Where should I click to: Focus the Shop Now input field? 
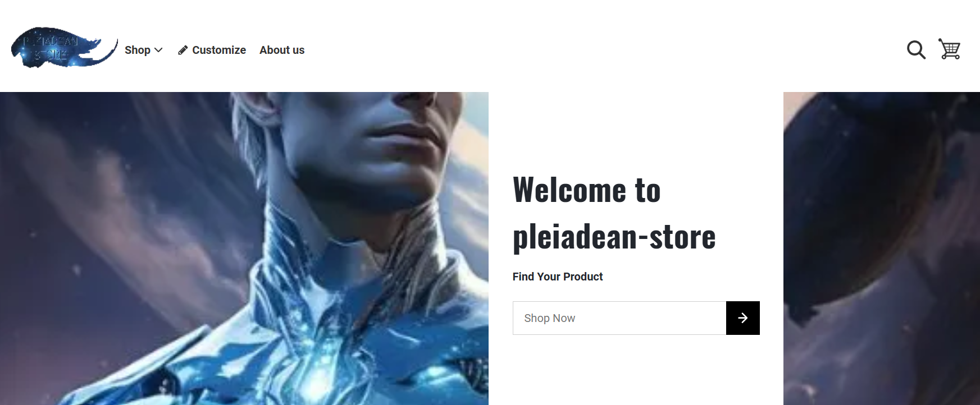point(619,318)
